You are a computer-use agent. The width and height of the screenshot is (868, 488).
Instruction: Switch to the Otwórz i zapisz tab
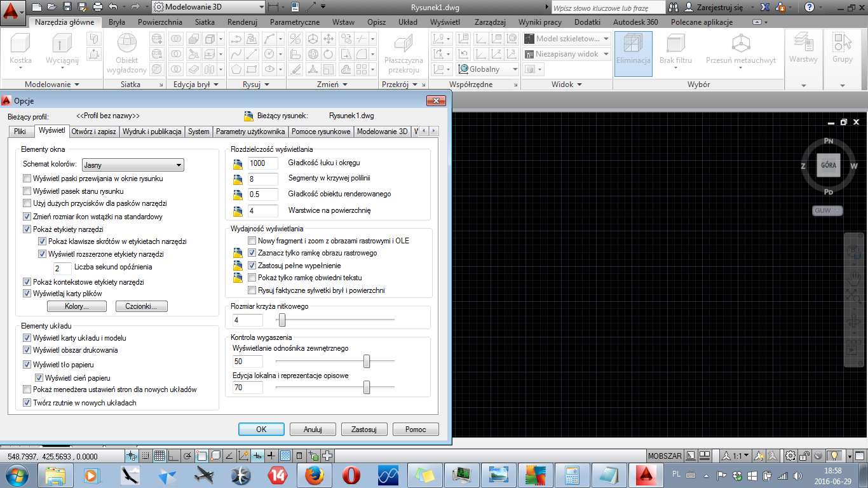click(93, 132)
